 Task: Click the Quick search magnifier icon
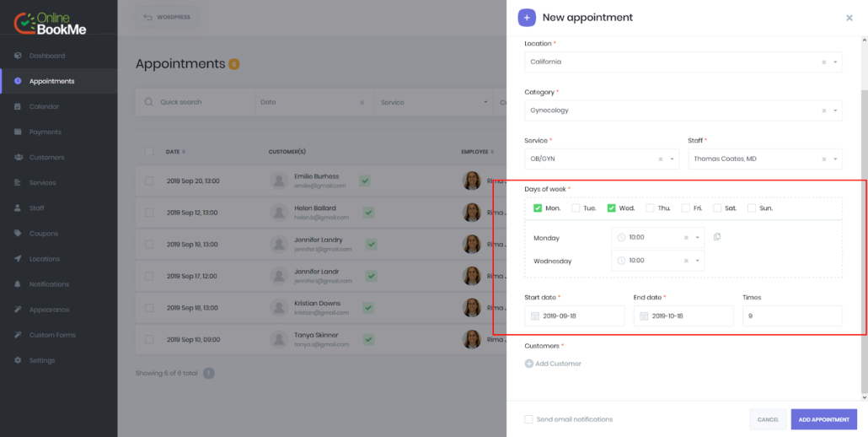[x=148, y=102]
